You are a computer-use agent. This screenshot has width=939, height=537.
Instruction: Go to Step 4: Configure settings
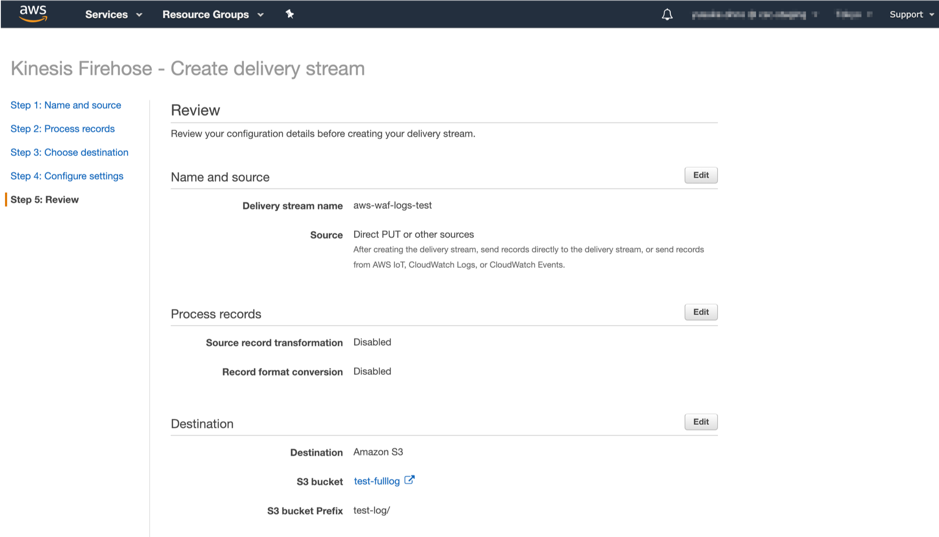coord(67,176)
